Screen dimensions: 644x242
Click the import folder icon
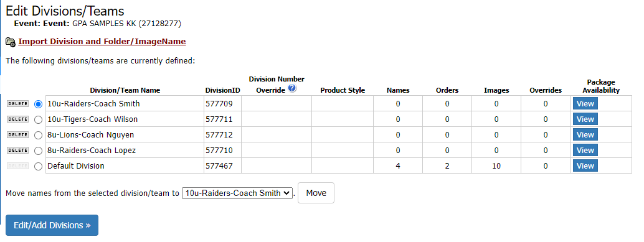tap(11, 42)
